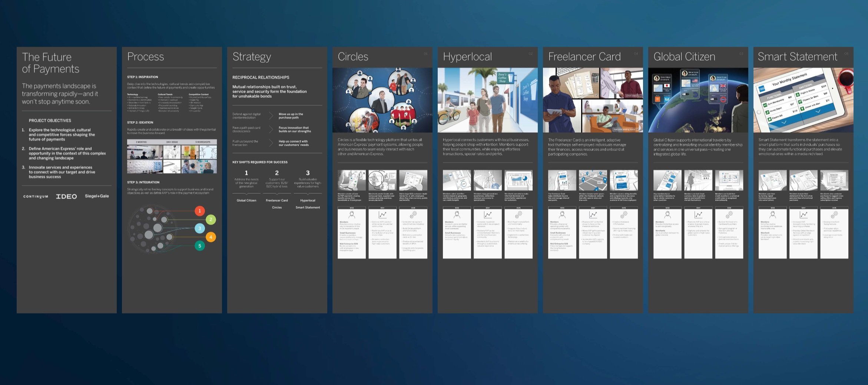Click 'Hyperlocal' label under key shift 3
Image resolution: width=868 pixels, height=385 pixels.
308,200
